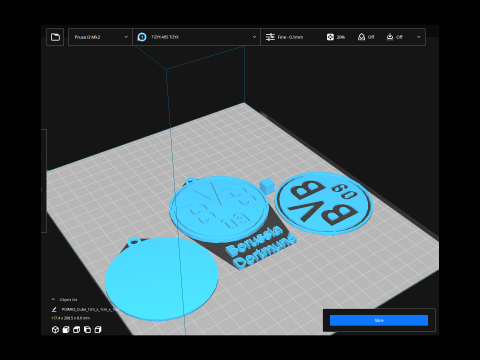Switch to the left view cube icon
Image resolution: width=480 pixels, height=360 pixels.
click(87, 330)
